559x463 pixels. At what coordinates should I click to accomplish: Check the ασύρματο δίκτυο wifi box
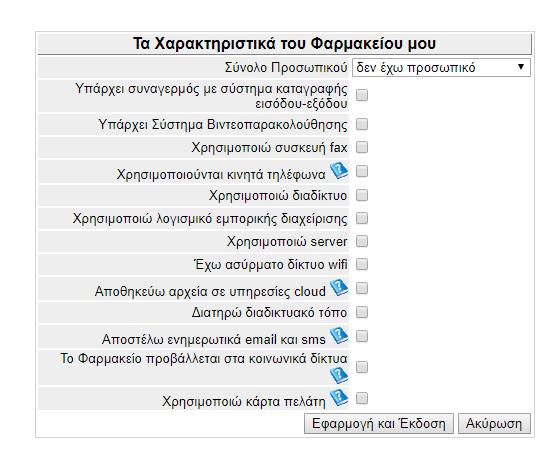point(362,264)
